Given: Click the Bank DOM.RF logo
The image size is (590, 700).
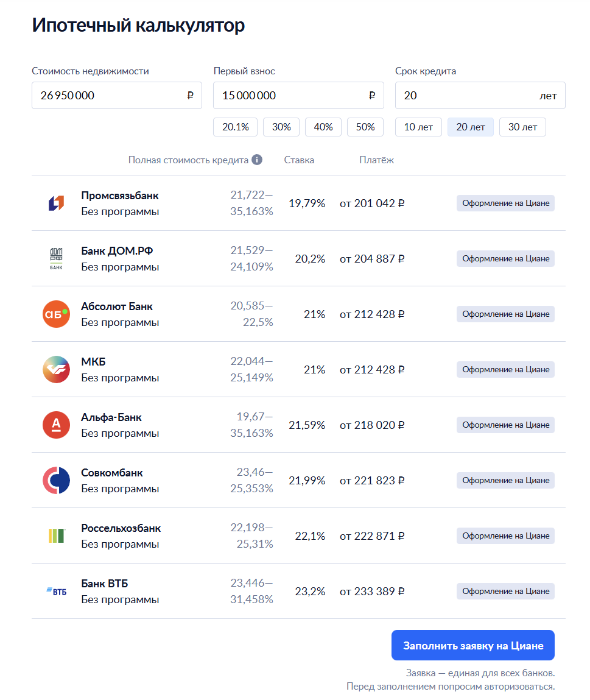Looking at the screenshot, I should tap(56, 259).
